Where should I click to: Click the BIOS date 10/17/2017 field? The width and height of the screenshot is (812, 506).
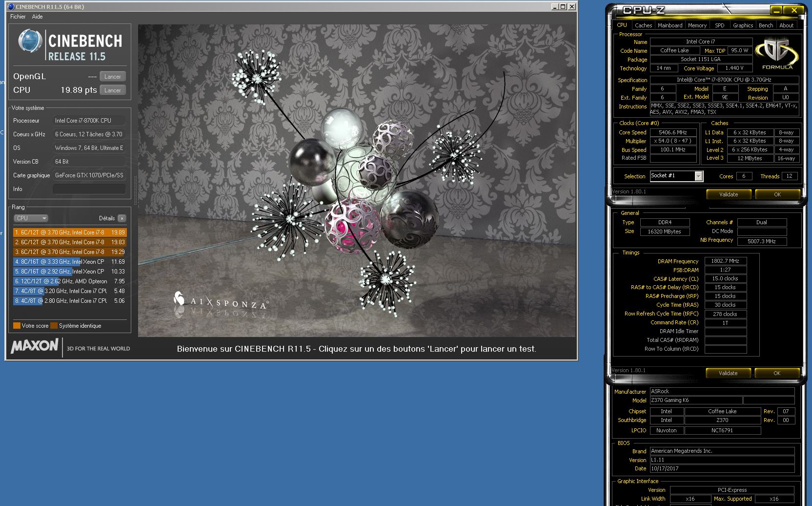click(722, 469)
